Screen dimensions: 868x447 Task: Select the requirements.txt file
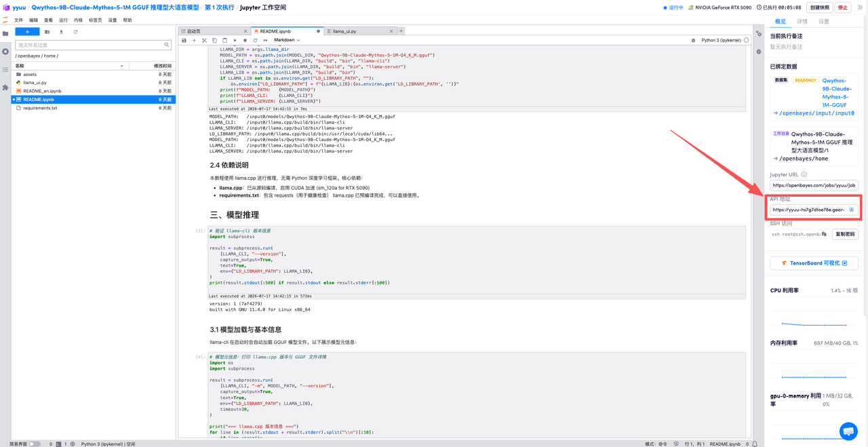coord(94,108)
